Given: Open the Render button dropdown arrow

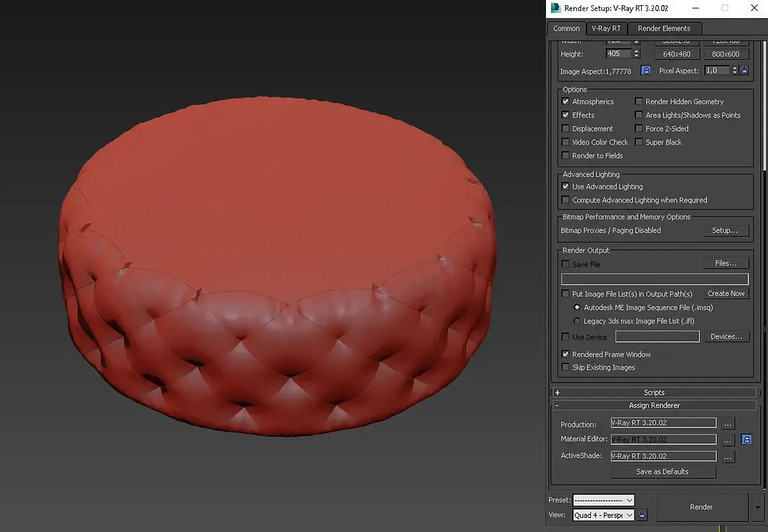Looking at the screenshot, I should pos(758,507).
